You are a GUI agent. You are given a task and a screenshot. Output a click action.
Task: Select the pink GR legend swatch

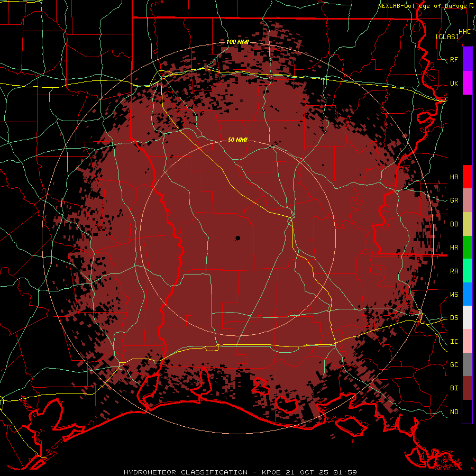coord(467,200)
